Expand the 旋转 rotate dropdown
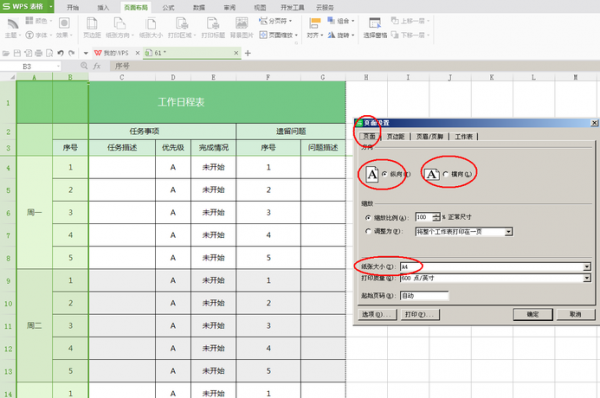This screenshot has width=600, height=398. pos(353,35)
